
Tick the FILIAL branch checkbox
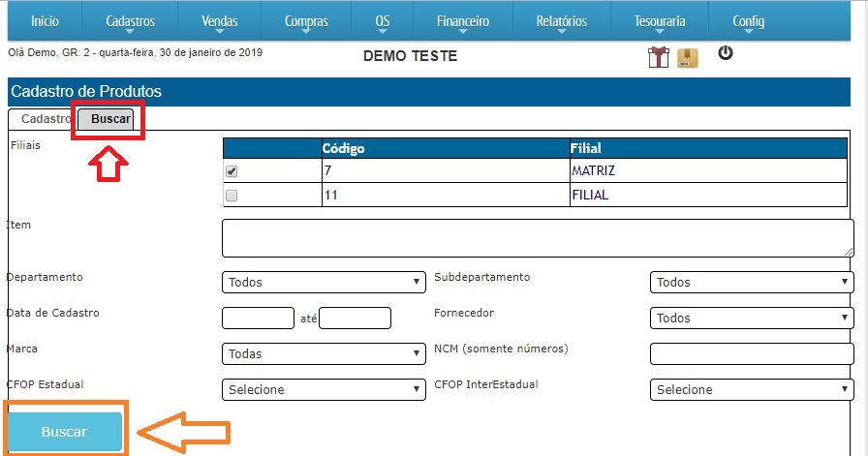pos(232,196)
